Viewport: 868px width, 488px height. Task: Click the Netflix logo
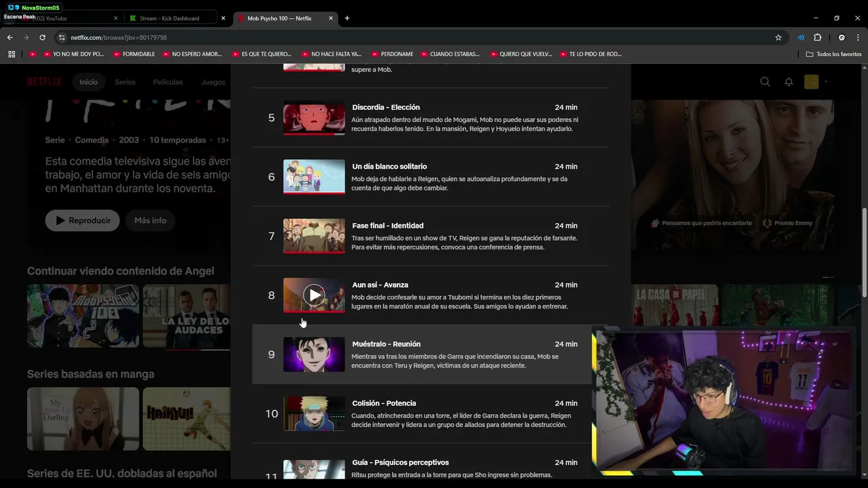[44, 82]
